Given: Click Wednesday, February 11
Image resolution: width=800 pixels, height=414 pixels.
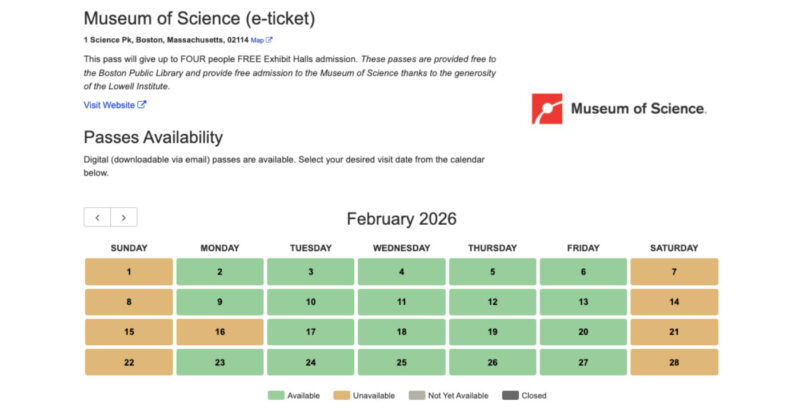Looking at the screenshot, I should point(402,302).
